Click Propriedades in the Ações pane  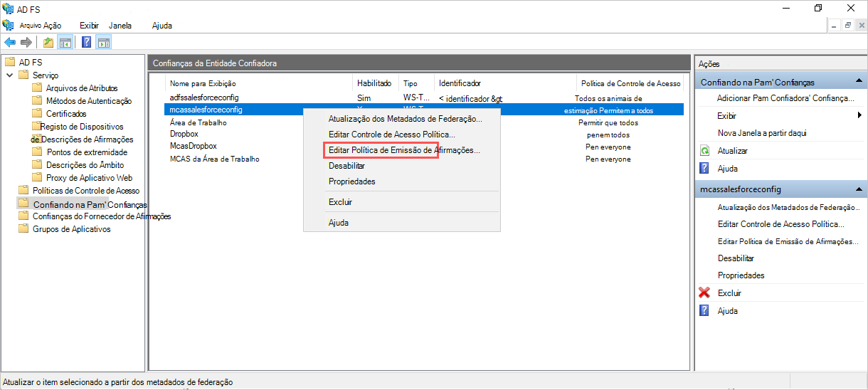(x=741, y=275)
